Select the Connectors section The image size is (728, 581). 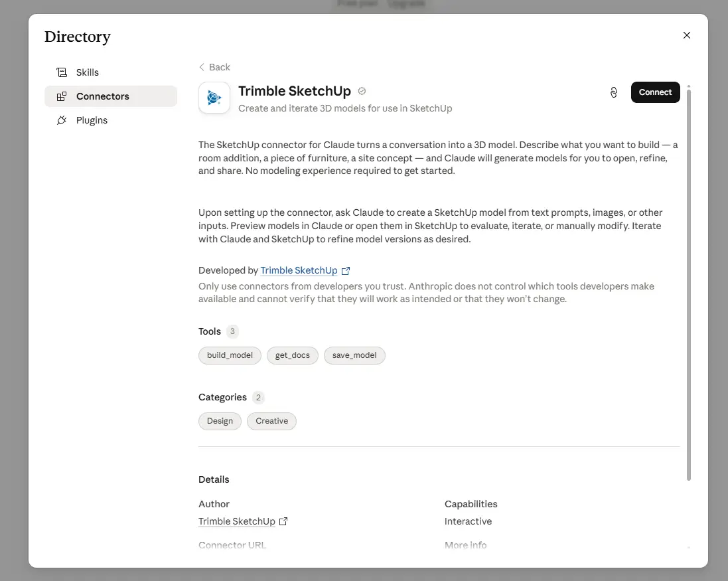click(x=111, y=96)
